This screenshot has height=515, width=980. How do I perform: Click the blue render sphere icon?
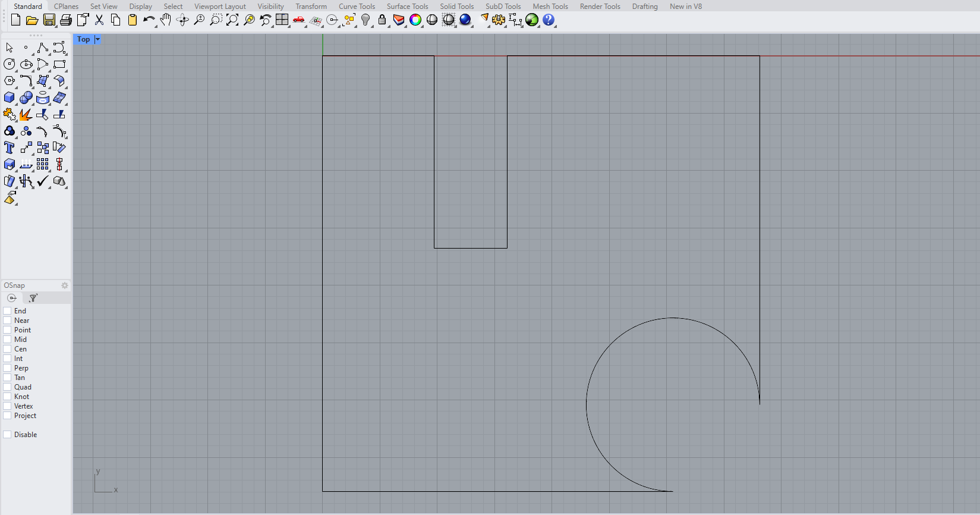click(x=465, y=20)
